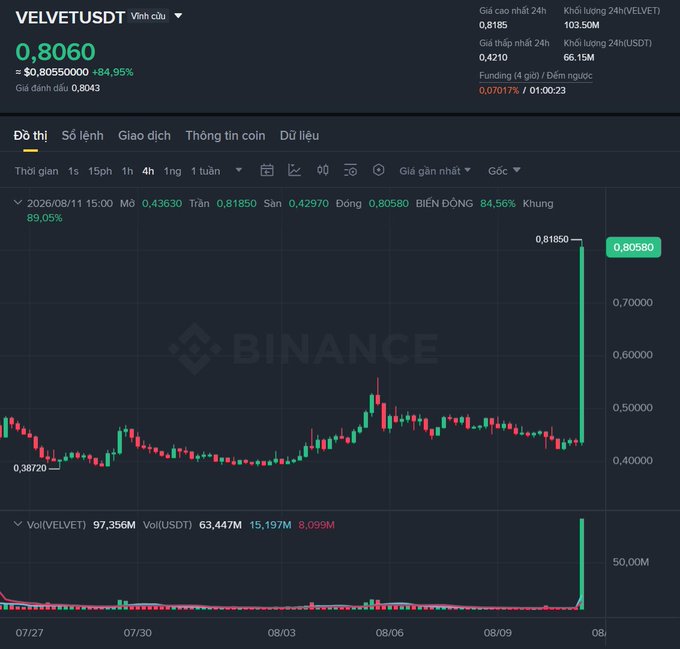The image size is (680, 649).
Task: Set chart interval to 1h
Action: pyautogui.click(x=127, y=171)
